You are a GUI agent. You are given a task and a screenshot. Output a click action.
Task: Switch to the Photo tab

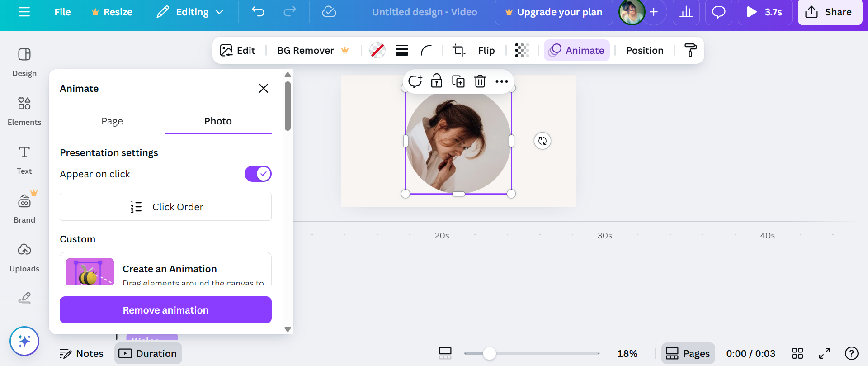(218, 121)
